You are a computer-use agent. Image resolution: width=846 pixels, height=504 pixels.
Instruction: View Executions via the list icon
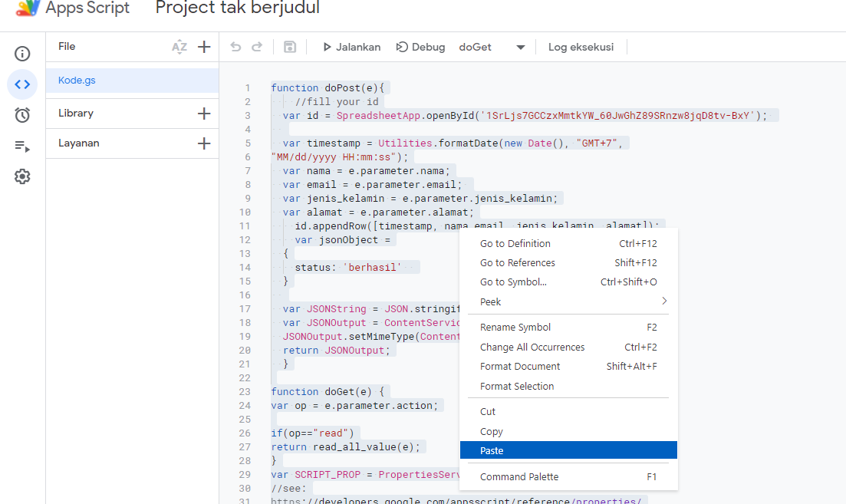(x=22, y=144)
